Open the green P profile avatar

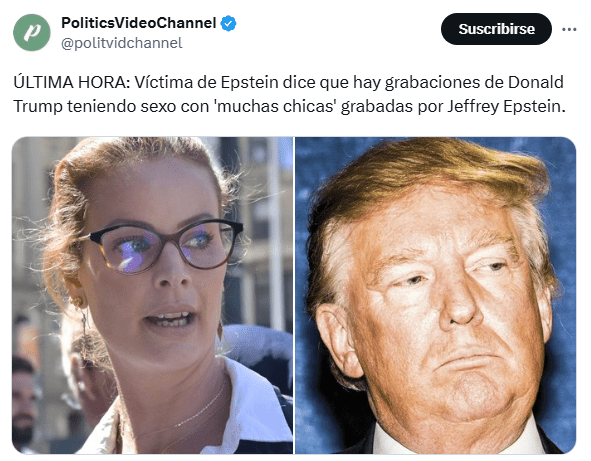pos(32,32)
